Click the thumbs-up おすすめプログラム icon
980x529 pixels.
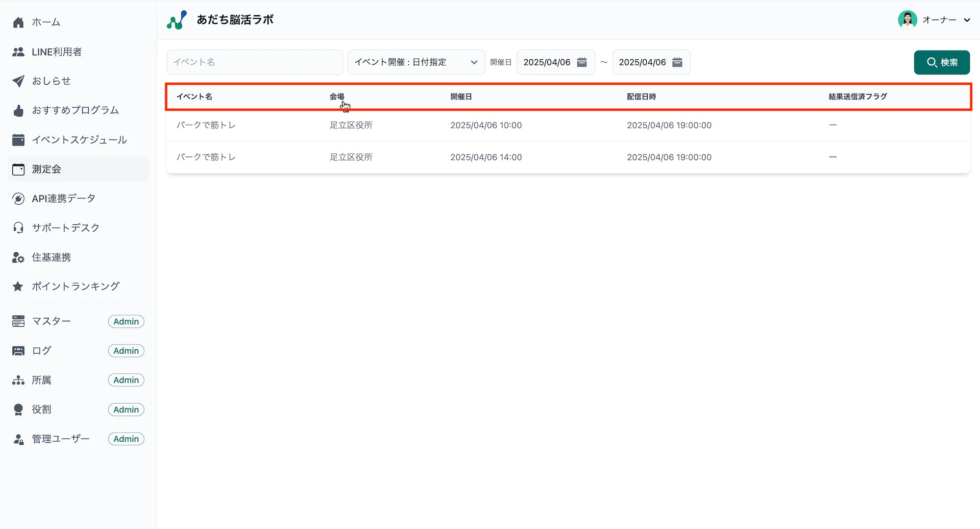pyautogui.click(x=18, y=111)
